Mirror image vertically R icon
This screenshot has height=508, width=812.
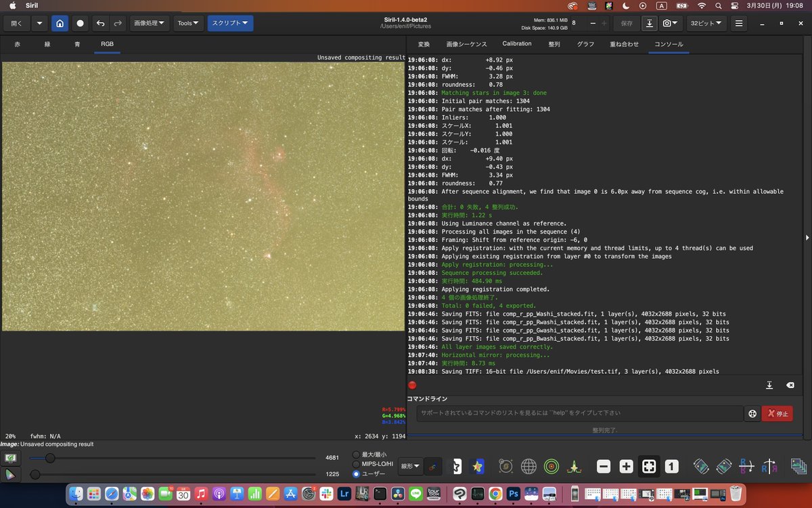point(746,466)
